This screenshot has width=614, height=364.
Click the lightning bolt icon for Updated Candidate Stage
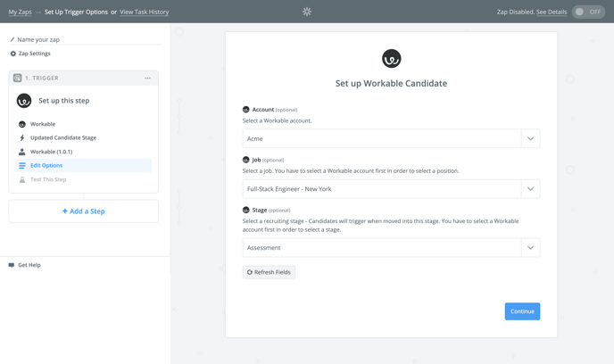tap(22, 137)
